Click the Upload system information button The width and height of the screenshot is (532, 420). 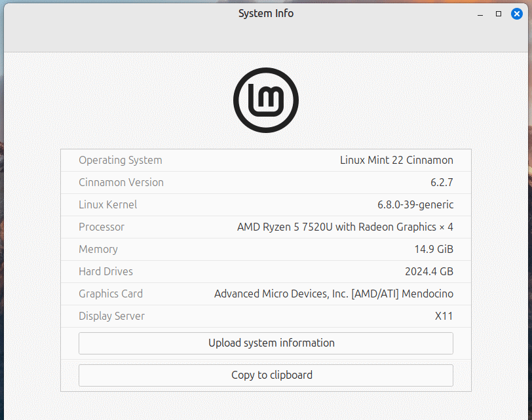click(x=265, y=343)
